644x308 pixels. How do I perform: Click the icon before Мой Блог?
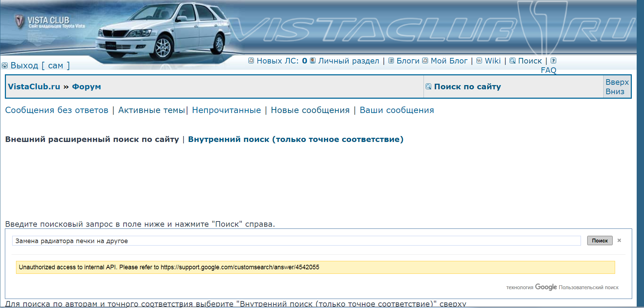tap(425, 61)
